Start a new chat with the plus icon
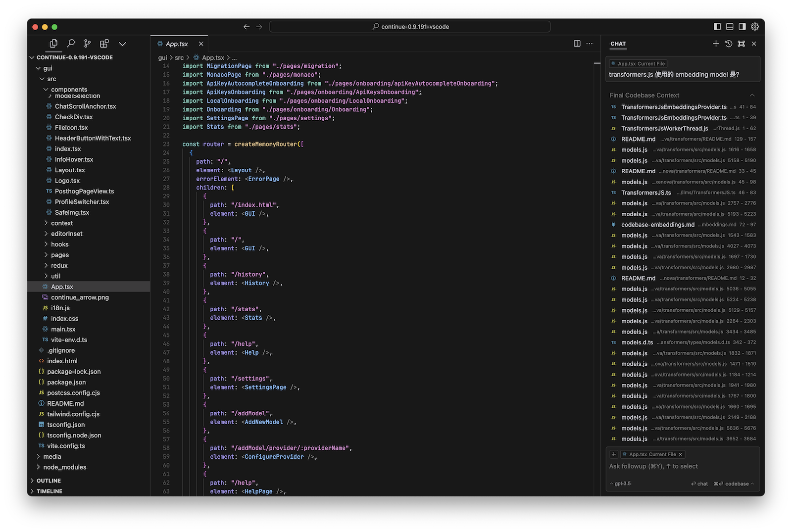The height and width of the screenshot is (532, 792). click(716, 44)
